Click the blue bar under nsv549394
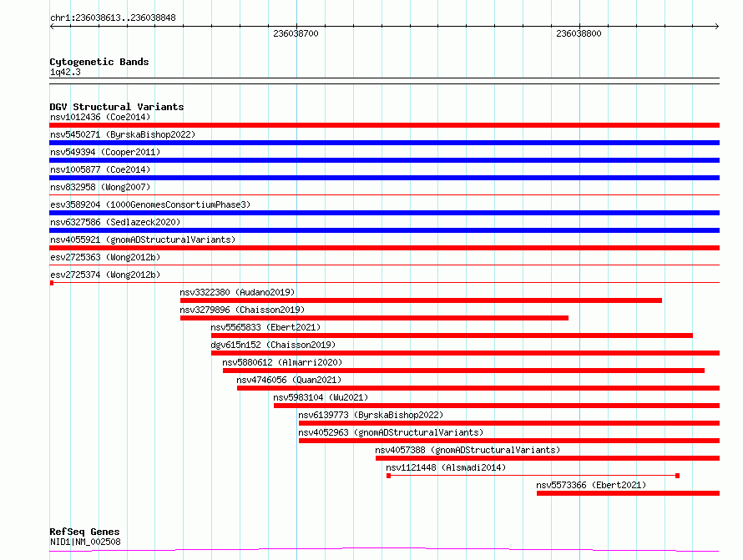Image resolution: width=743 pixels, height=560 pixels. point(384,160)
